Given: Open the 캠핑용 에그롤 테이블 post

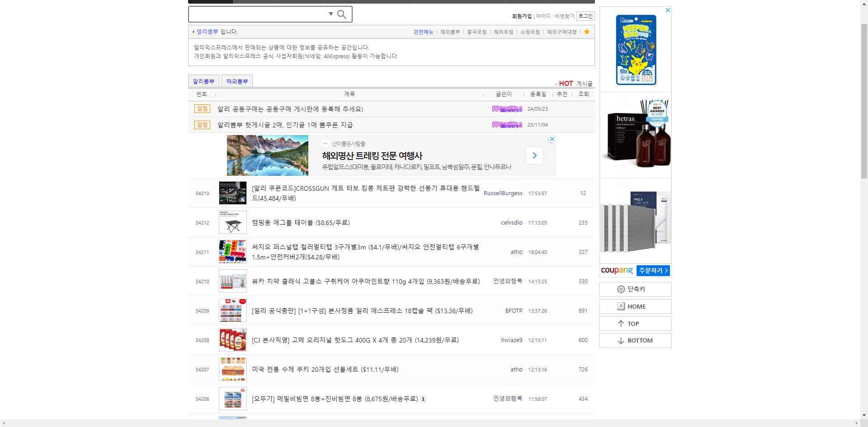Looking at the screenshot, I should (301, 223).
